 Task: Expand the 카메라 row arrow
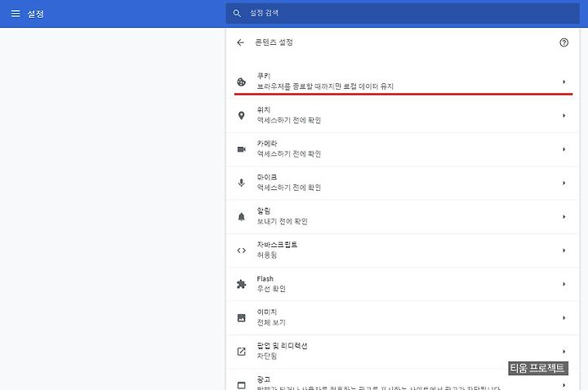(564, 149)
